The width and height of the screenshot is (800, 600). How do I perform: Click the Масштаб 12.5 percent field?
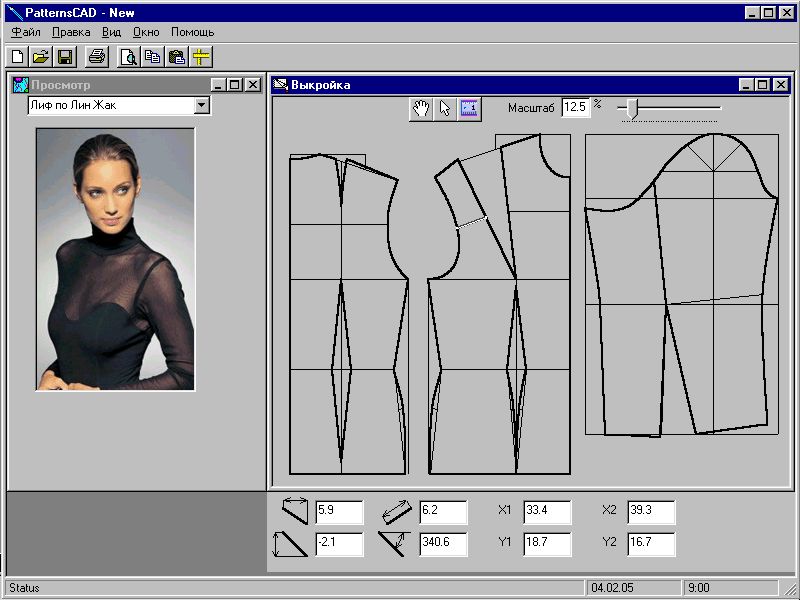point(575,107)
